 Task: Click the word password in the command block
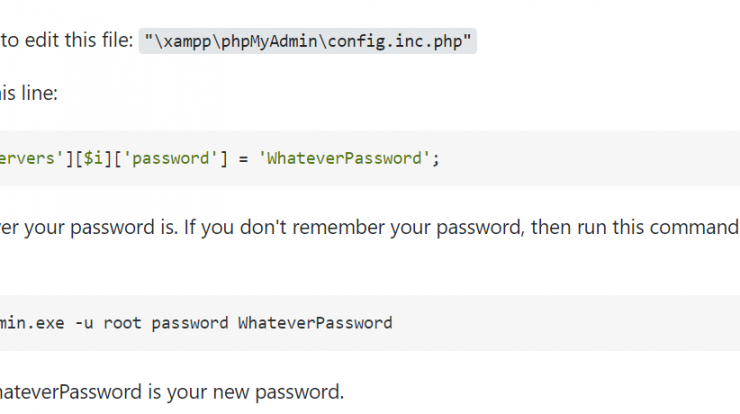[190, 324]
